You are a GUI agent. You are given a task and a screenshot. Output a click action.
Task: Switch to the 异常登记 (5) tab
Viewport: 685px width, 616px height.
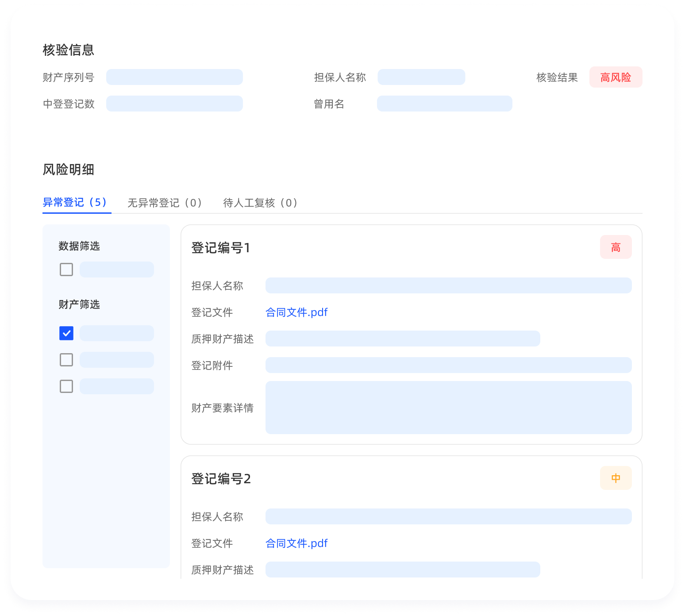(x=75, y=203)
